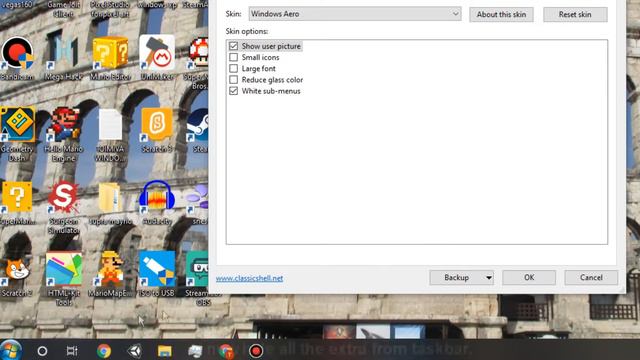Launch Surgeon Simulator from the desktop
Screen dimensions: 640x360
pos(63,197)
